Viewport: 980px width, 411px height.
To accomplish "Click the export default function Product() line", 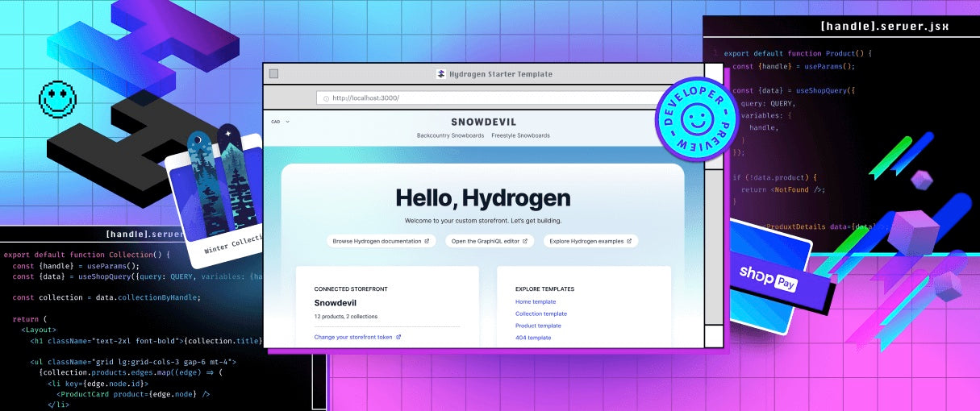I will pyautogui.click(x=798, y=53).
